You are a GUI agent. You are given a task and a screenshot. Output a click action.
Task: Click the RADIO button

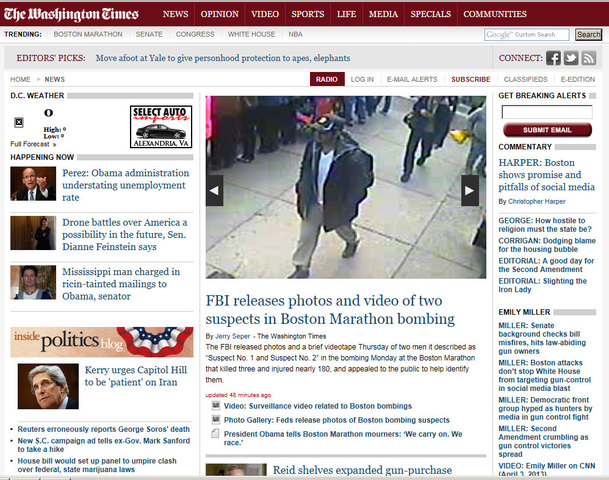pyautogui.click(x=327, y=79)
